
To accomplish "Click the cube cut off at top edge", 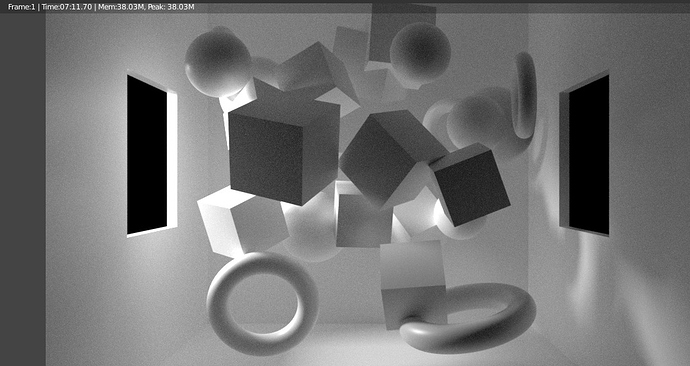I will tap(402, 32).
